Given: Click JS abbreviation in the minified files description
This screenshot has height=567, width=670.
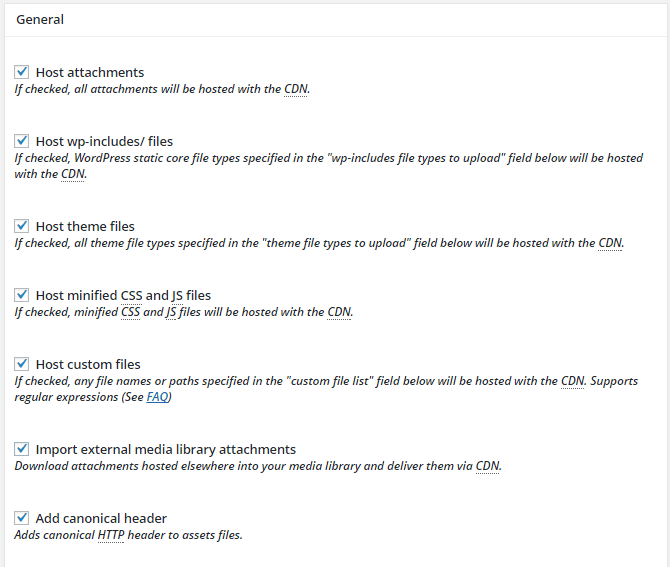Looking at the screenshot, I should (x=171, y=312).
